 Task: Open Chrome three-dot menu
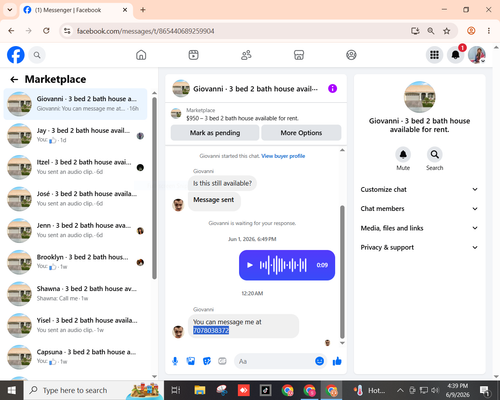[489, 31]
